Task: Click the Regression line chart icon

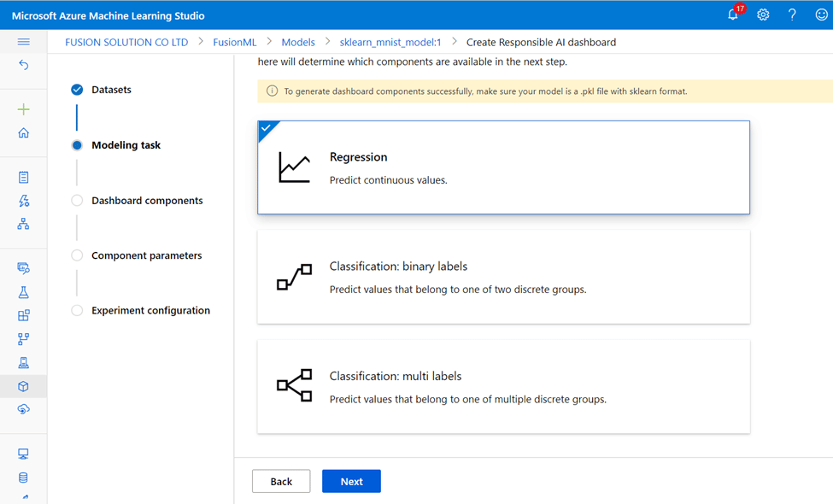Action: [294, 167]
